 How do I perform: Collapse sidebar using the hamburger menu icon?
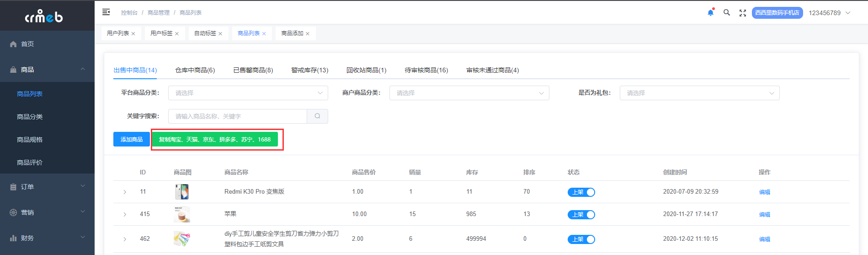[x=106, y=12]
